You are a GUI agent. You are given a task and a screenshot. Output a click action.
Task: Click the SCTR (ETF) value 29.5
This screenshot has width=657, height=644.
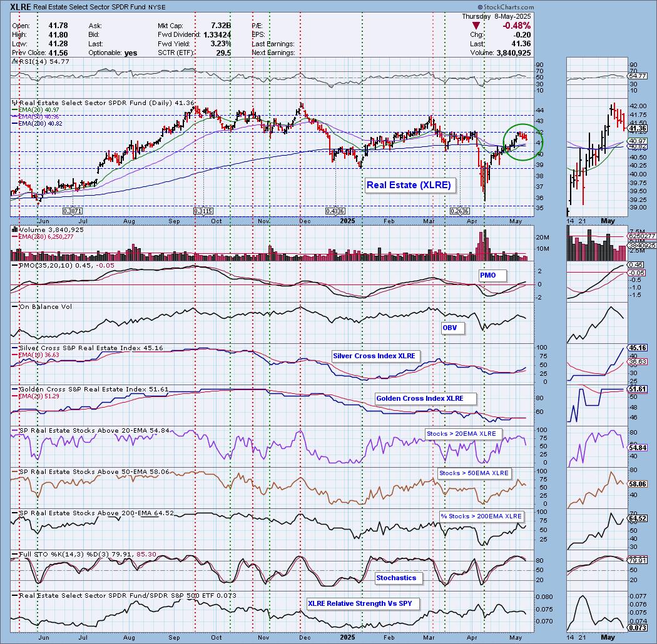(224, 53)
